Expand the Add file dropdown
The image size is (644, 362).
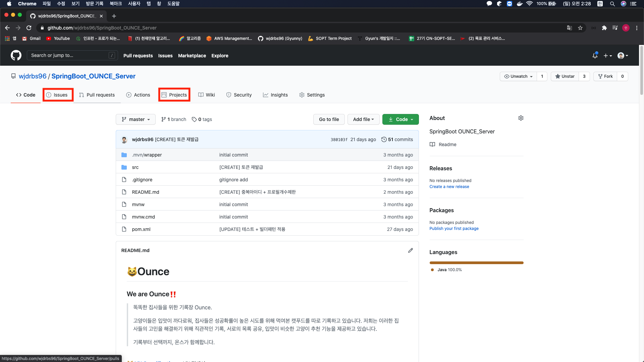(x=363, y=119)
